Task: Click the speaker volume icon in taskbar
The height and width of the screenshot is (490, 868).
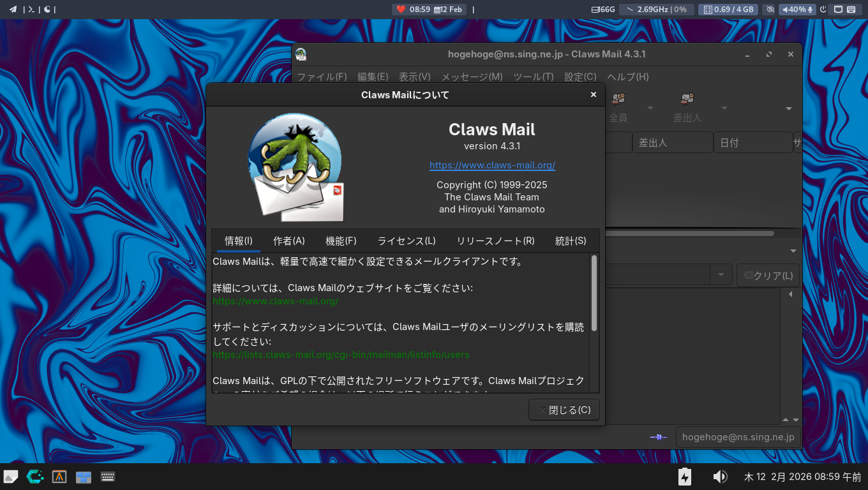Action: tap(720, 477)
